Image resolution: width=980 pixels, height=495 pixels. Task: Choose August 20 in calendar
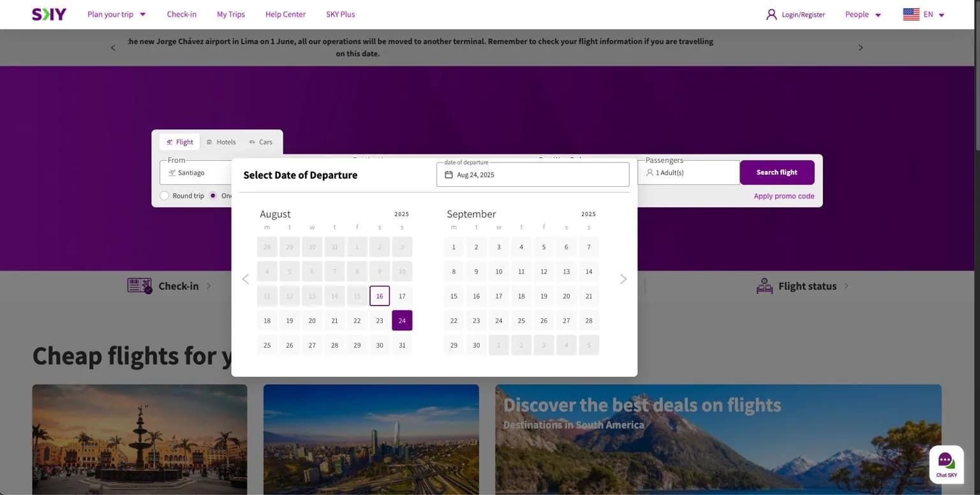(x=312, y=321)
